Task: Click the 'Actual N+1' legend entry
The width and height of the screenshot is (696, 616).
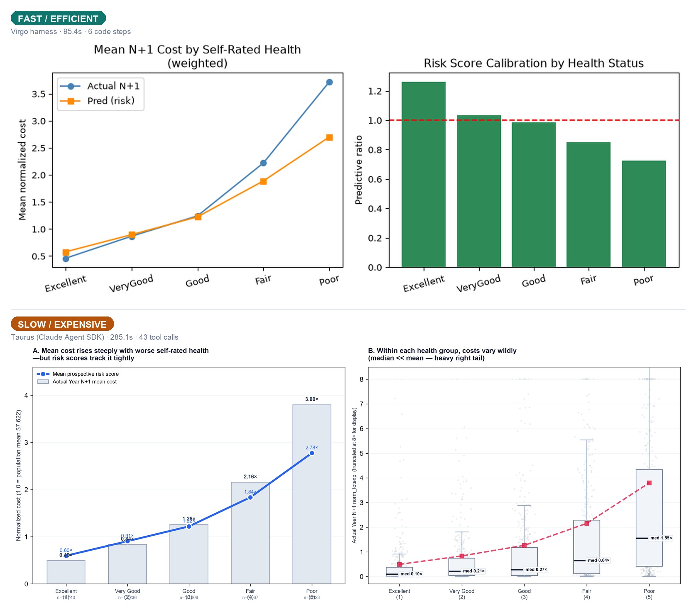Action: pyautogui.click(x=100, y=86)
